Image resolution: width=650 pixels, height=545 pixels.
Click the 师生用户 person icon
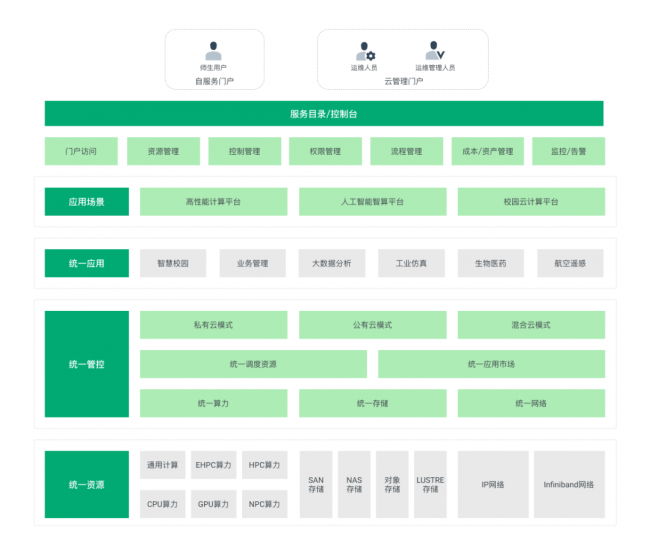click(x=213, y=51)
